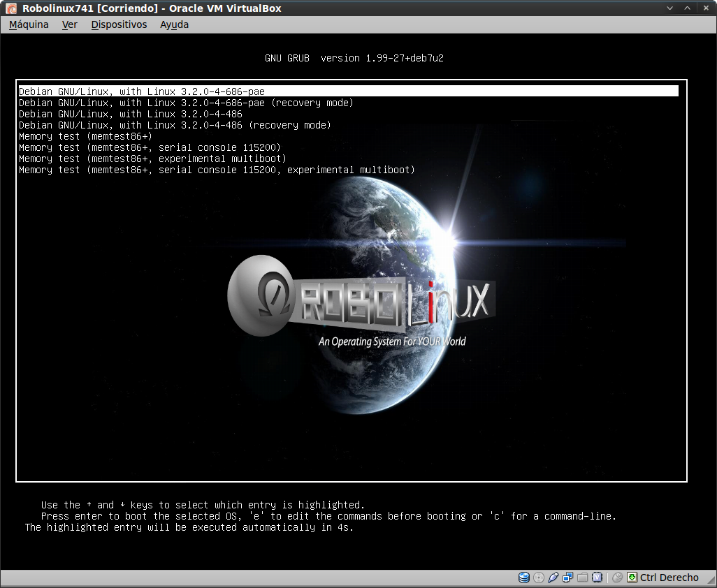Click the mouse integration status icon
This screenshot has height=588, width=717.
tap(617, 578)
